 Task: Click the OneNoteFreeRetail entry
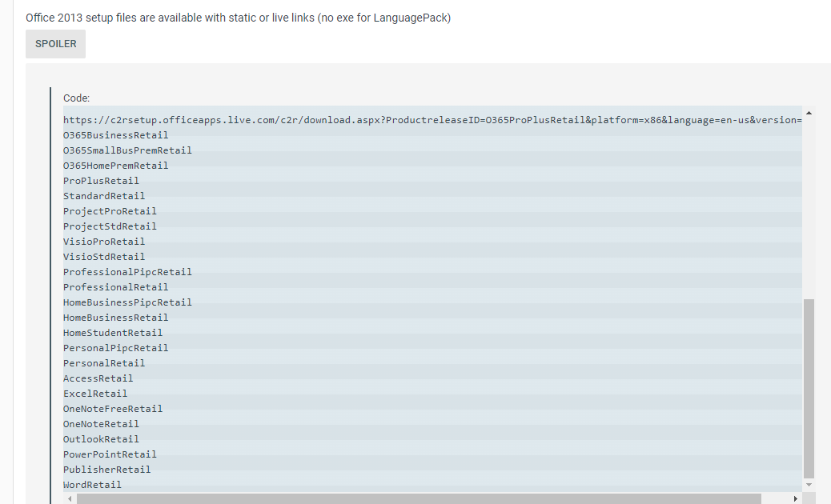(113, 409)
